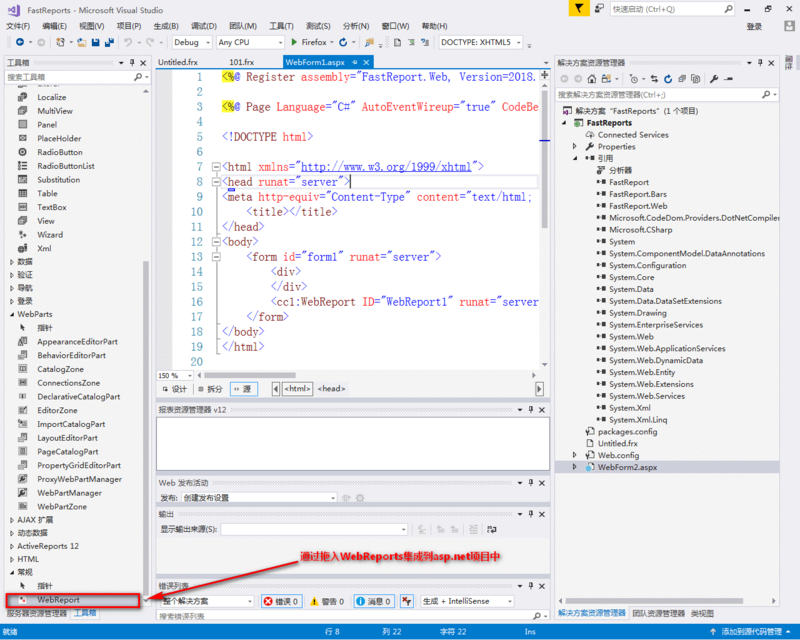Click the Navigate Backward toolbar icon
The image size is (800, 640).
click(x=20, y=42)
